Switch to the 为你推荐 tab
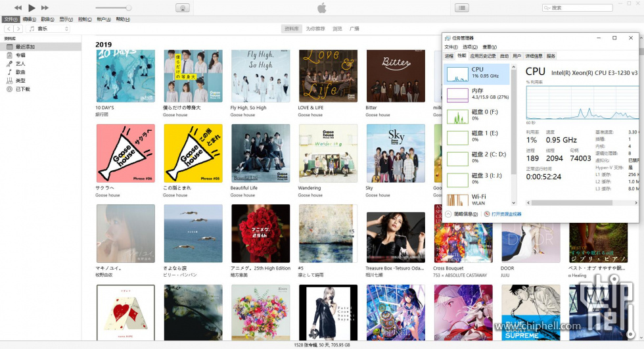644x349 pixels. (x=315, y=29)
